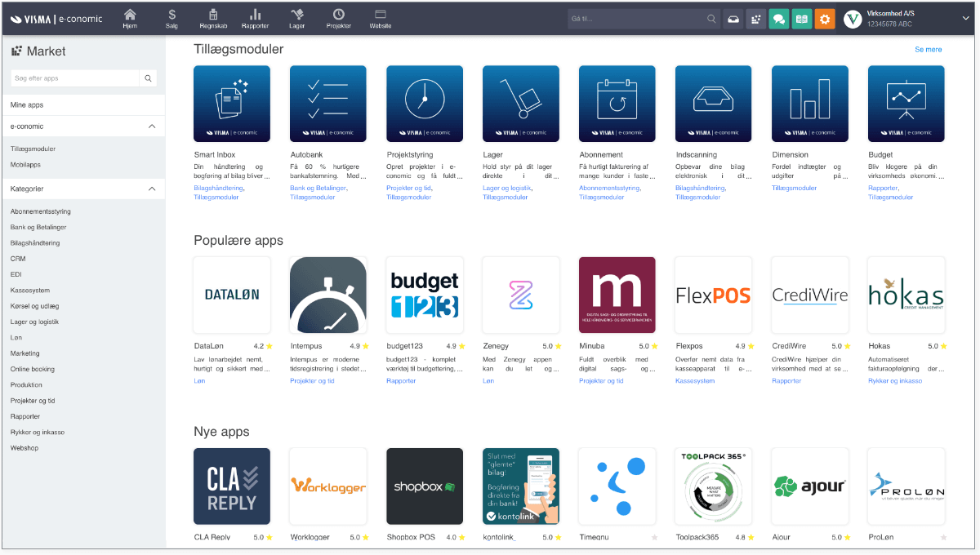The width and height of the screenshot is (980, 555).
Task: Open the Regnskab menu
Action: (213, 19)
